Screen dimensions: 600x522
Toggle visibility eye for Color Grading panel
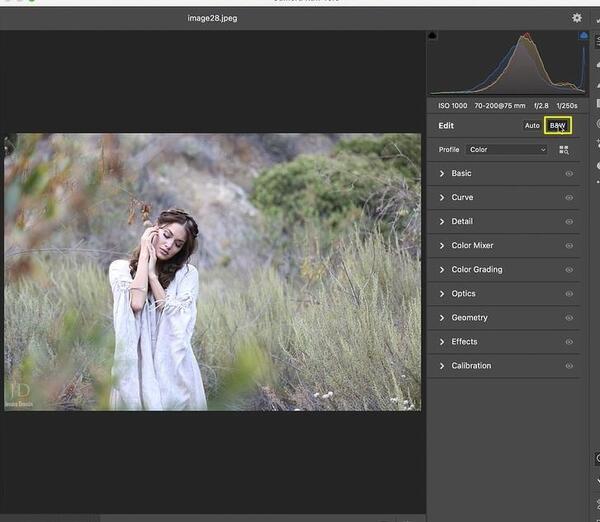point(569,270)
